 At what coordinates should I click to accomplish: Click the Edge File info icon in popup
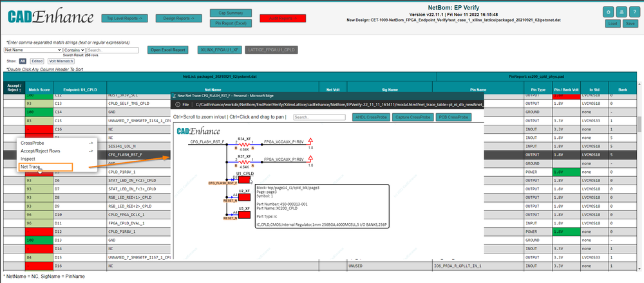(x=176, y=105)
